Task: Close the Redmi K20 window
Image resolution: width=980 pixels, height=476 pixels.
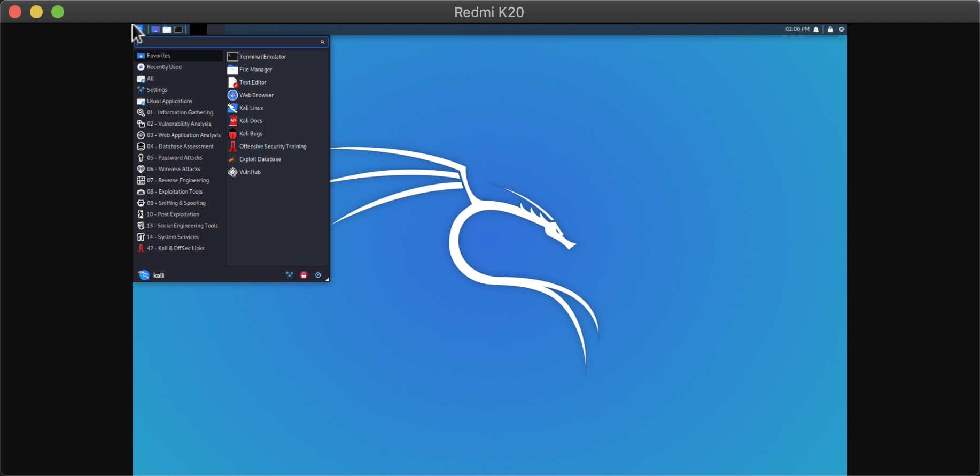Action: 15,12
